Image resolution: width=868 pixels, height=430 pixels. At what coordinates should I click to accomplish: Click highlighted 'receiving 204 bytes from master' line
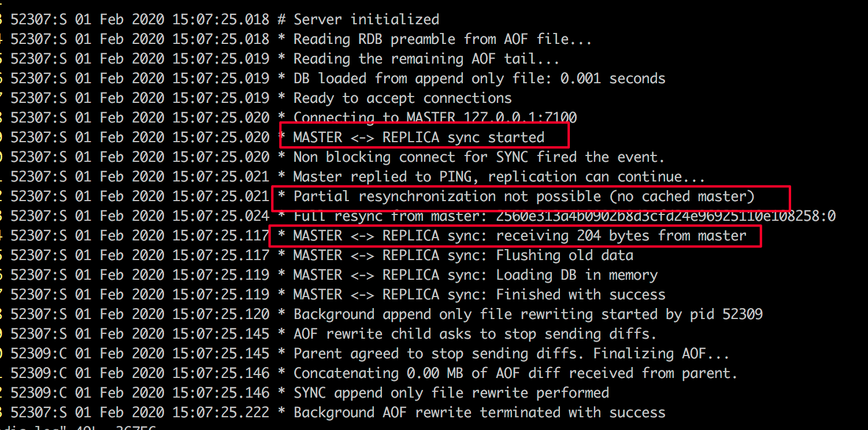520,236
